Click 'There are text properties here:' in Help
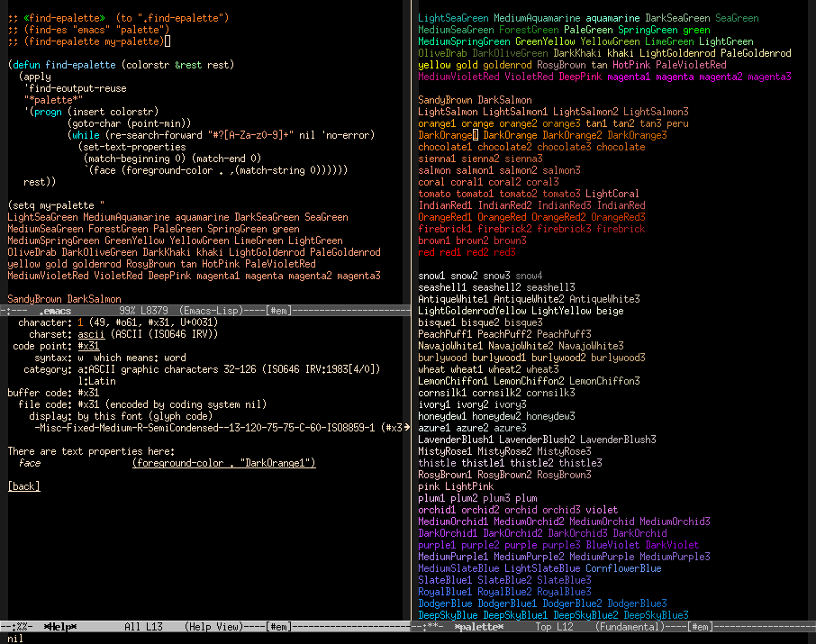 91,451
